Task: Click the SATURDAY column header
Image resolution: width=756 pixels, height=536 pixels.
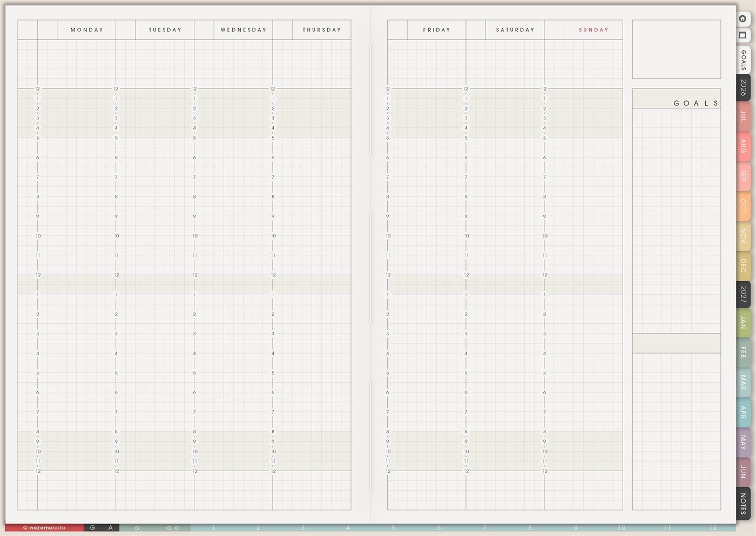Action: (x=515, y=30)
